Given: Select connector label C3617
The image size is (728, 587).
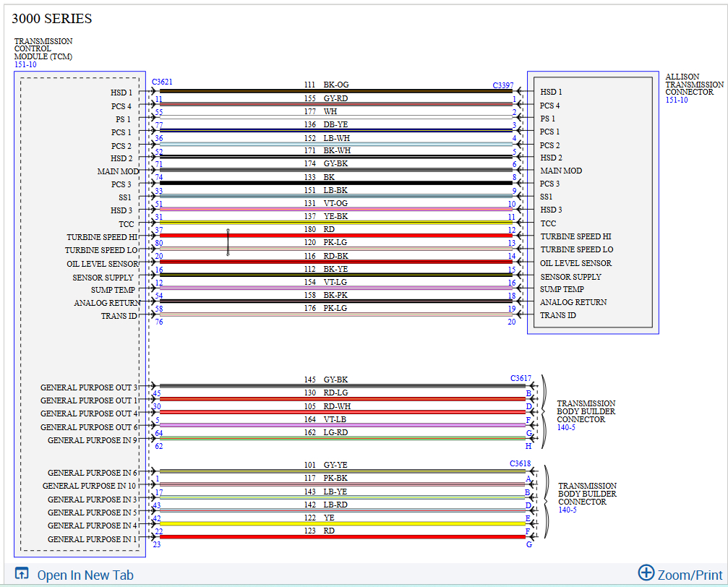Looking at the screenshot, I should (x=521, y=378).
